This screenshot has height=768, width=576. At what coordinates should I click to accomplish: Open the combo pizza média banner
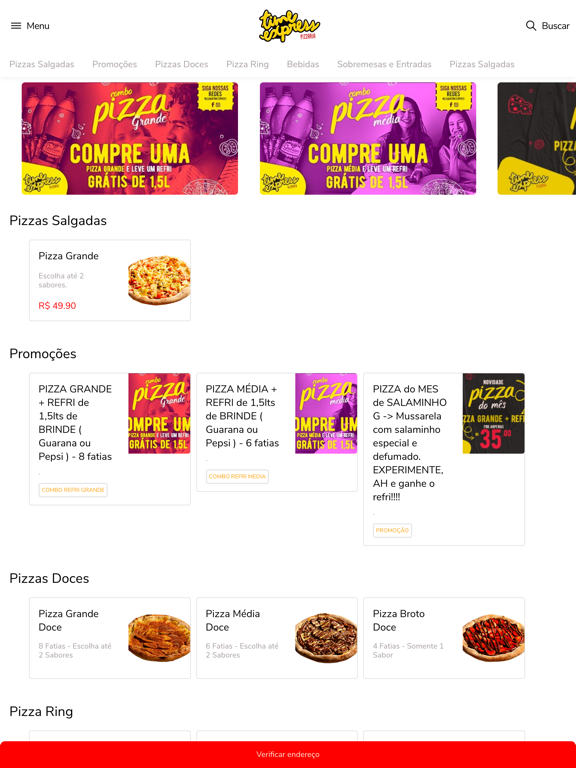coord(368,139)
